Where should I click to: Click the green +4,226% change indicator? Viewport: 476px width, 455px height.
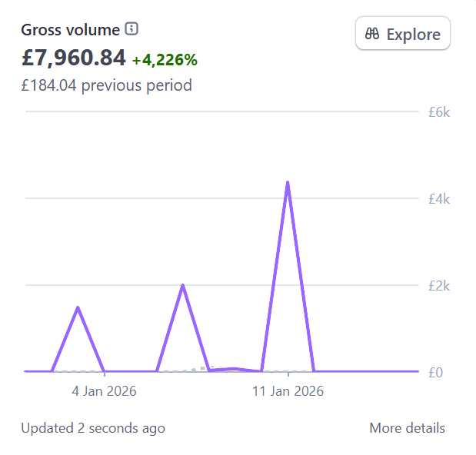(165, 59)
